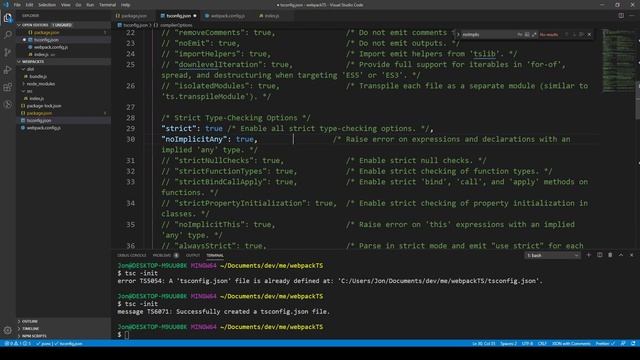The height and width of the screenshot is (360, 640).
Task: Open the Go menu
Action: tap(78, 5)
